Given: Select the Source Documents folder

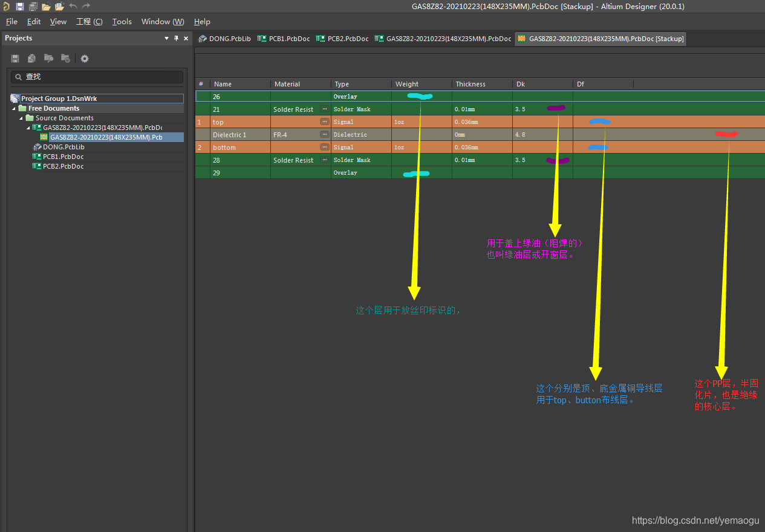Looking at the screenshot, I should click(x=65, y=118).
